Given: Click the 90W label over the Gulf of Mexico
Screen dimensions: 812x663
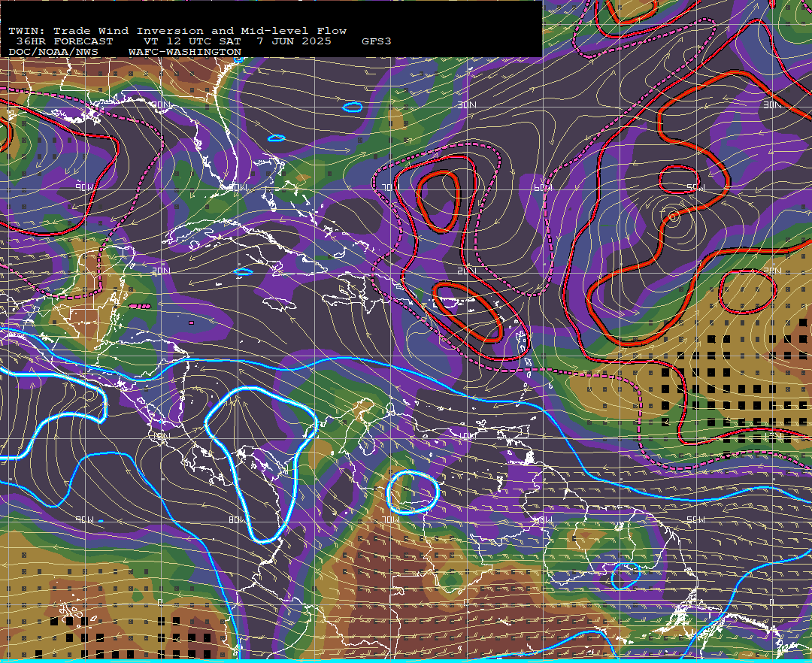Looking at the screenshot, I should [x=84, y=187].
